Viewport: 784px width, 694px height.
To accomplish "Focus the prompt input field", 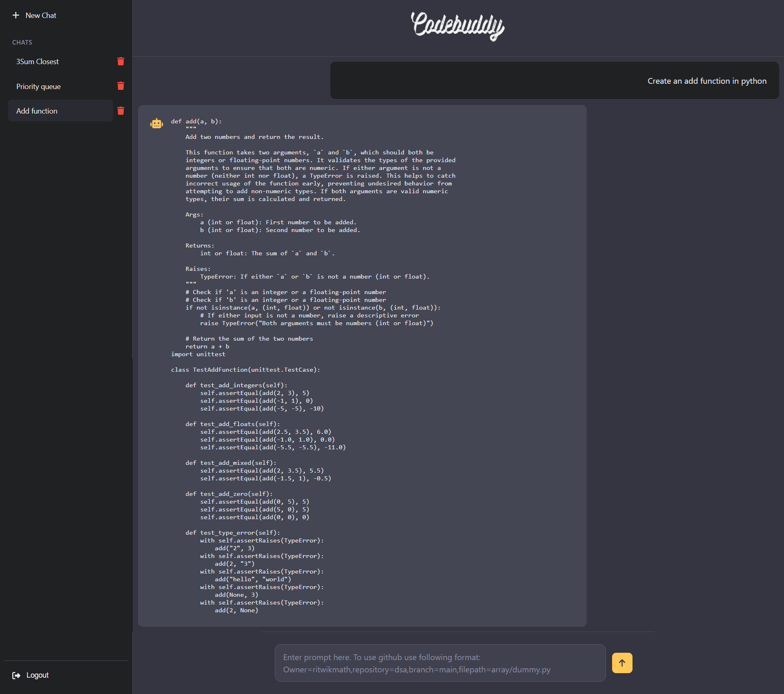I will (440, 663).
